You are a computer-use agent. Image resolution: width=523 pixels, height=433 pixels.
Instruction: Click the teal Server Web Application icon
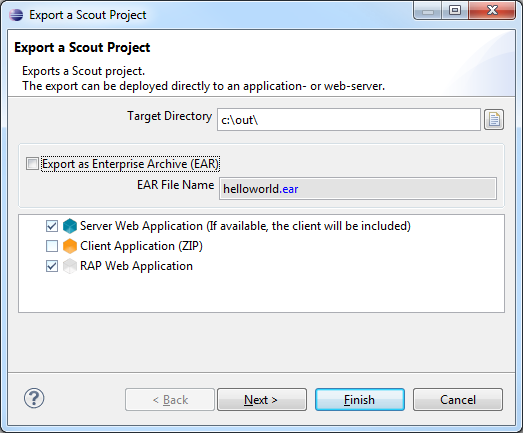coord(70,226)
